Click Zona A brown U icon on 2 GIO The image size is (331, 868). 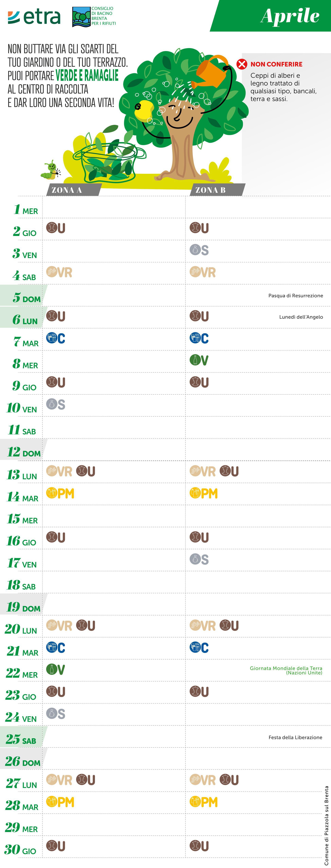[x=56, y=228]
